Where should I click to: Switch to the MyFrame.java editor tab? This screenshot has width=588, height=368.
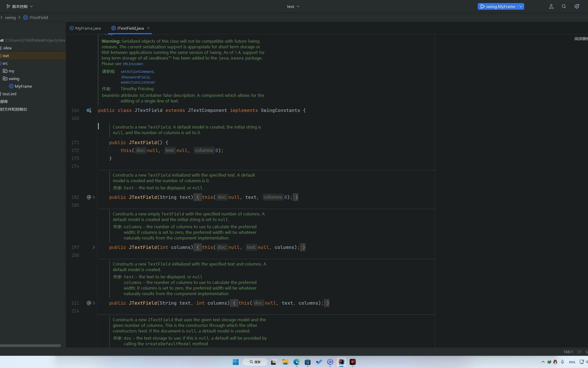85,28
